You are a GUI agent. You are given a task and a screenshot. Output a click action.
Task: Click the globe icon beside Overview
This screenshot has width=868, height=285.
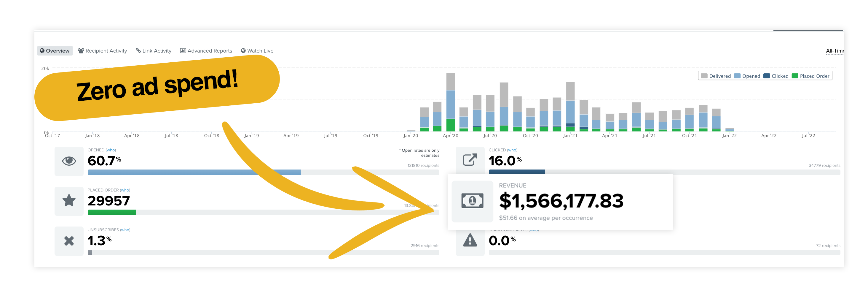42,50
